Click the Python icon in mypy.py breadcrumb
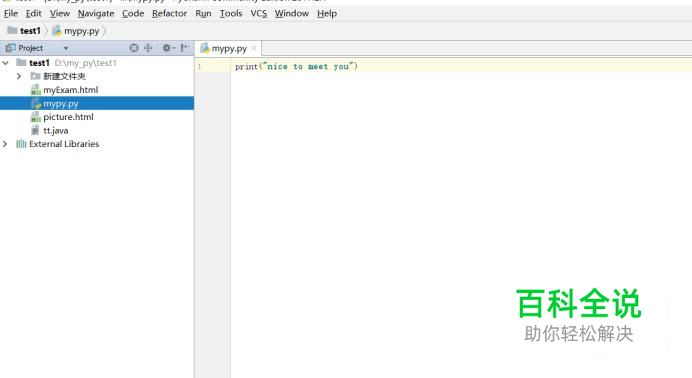This screenshot has width=692, height=378. [x=57, y=30]
